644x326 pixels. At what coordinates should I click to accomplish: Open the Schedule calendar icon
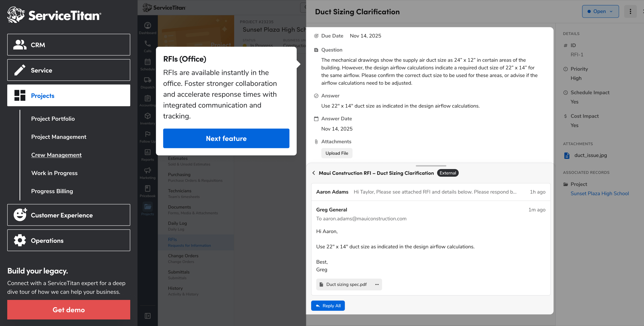tap(148, 62)
